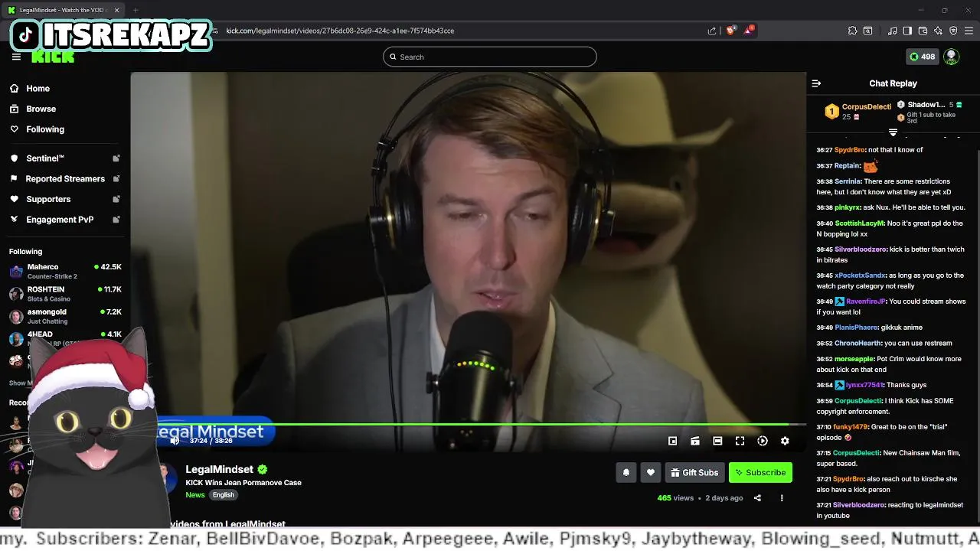
Task: Open Supporters sidebar entry
Action: pos(48,199)
